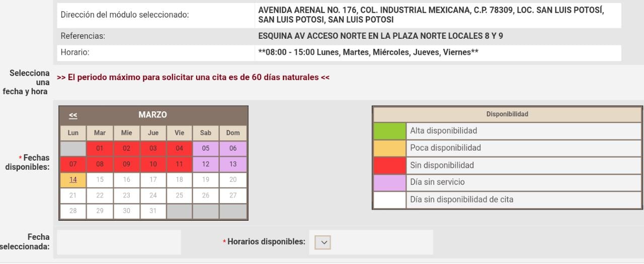The height and width of the screenshot is (264, 644).
Task: Choose March 25 in the calendar
Action: click(x=180, y=195)
